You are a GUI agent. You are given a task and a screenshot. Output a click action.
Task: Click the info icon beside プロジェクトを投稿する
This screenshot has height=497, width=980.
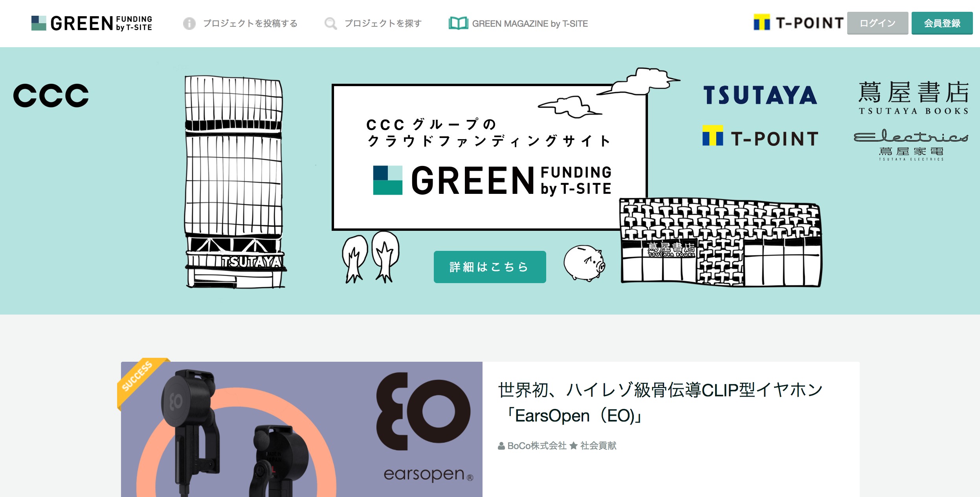(189, 24)
